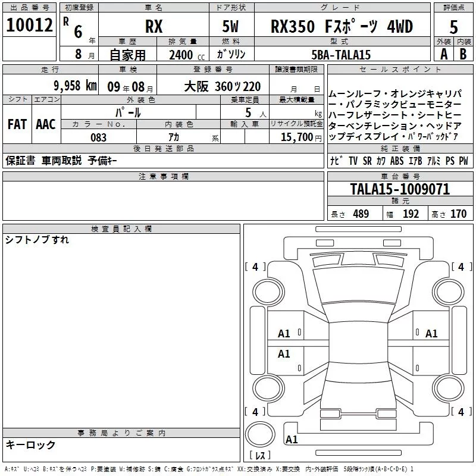The height and width of the screenshot is (476, 476).
Task: Select exterior grade A in the score box
Action: (x=442, y=54)
